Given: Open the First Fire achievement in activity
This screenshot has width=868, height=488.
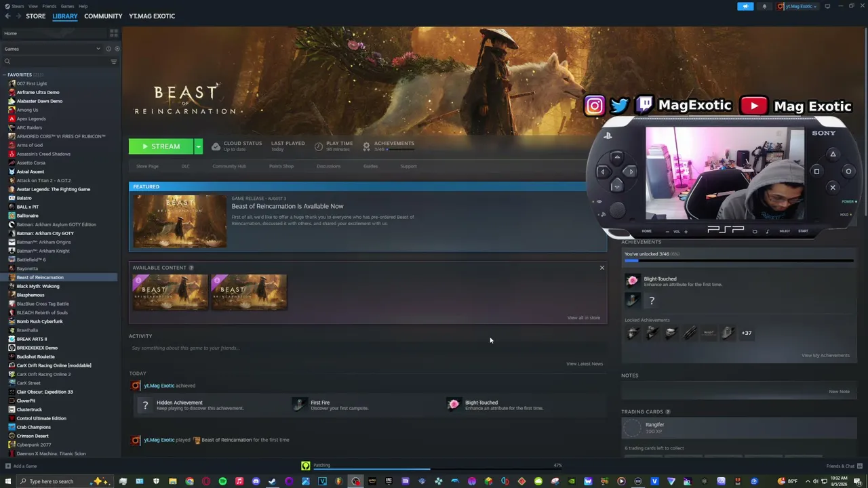Looking at the screenshot, I should point(299,405).
